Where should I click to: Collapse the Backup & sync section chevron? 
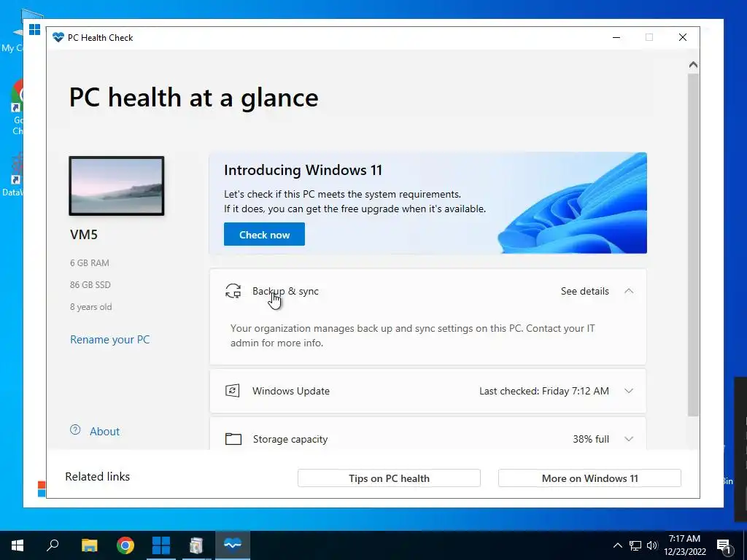629,291
